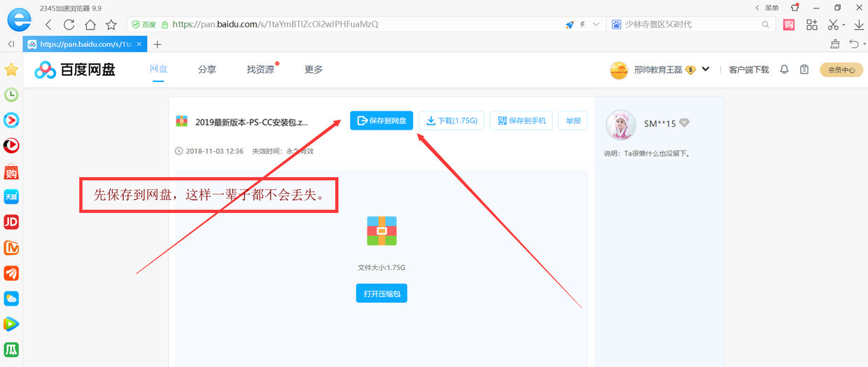Click the magnifier search icon in search box
The width and height of the screenshot is (868, 367).
coord(766,25)
